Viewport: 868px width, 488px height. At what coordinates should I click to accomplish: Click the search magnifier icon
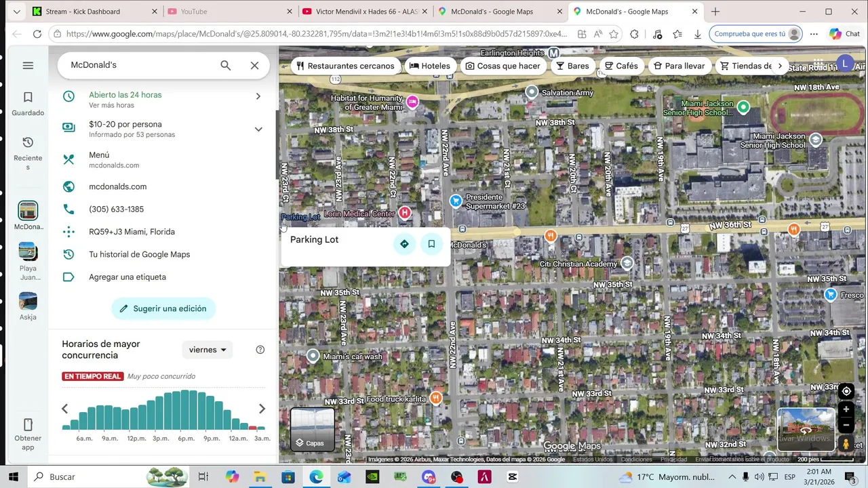[x=225, y=65]
